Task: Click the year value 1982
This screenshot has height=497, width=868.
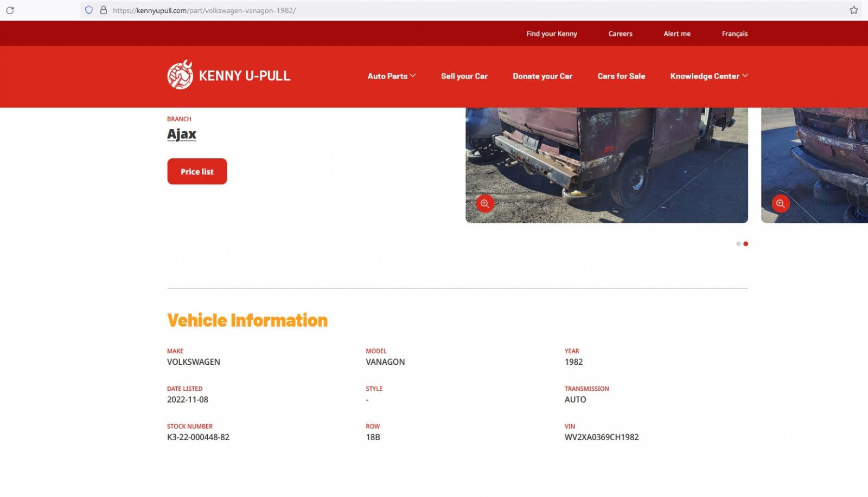Action: coord(573,362)
